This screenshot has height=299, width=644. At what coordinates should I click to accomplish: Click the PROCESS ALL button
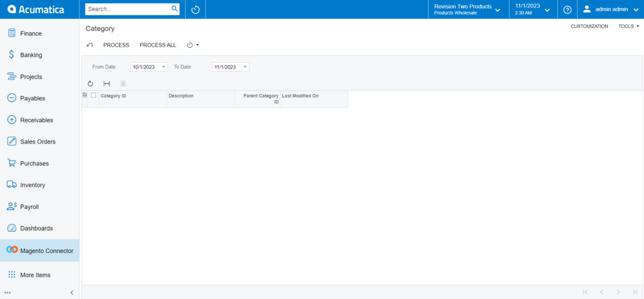pyautogui.click(x=158, y=45)
